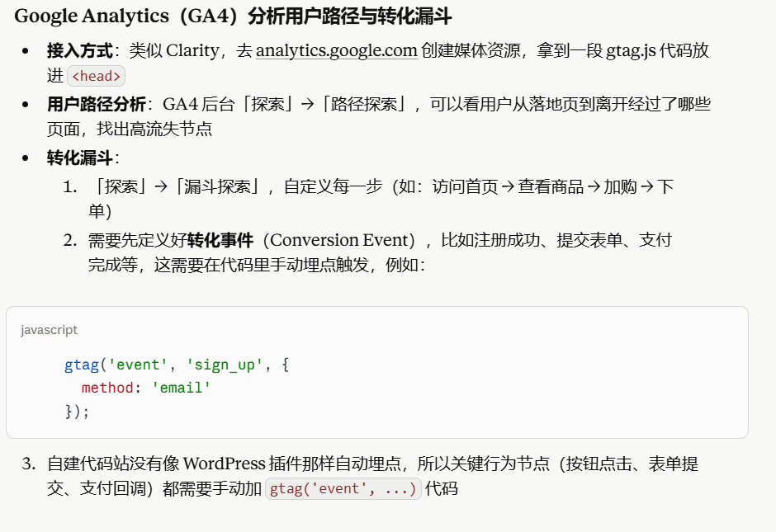This screenshot has width=776, height=532.
Task: Click the closing code line '});'
Action: [x=77, y=411]
